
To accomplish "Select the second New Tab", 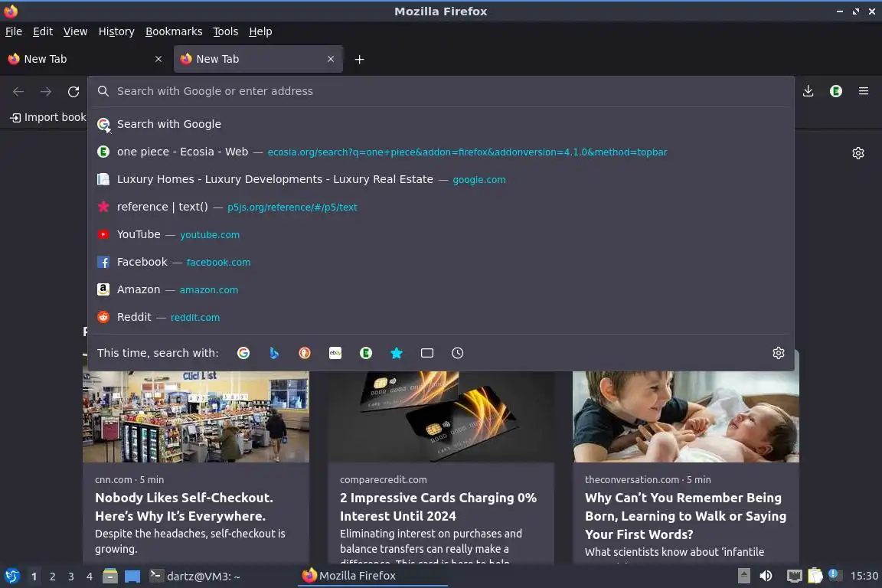I will pos(258,59).
